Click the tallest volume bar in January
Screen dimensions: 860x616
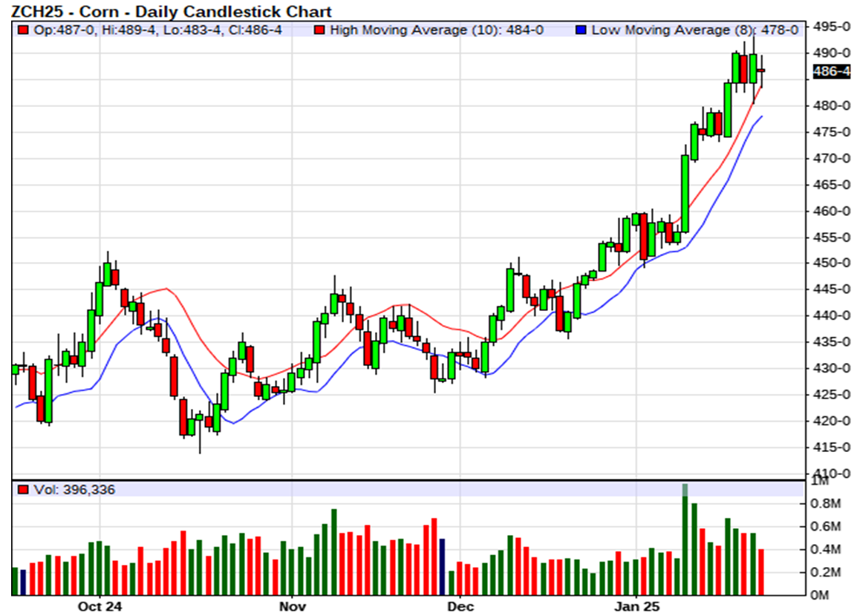click(685, 542)
